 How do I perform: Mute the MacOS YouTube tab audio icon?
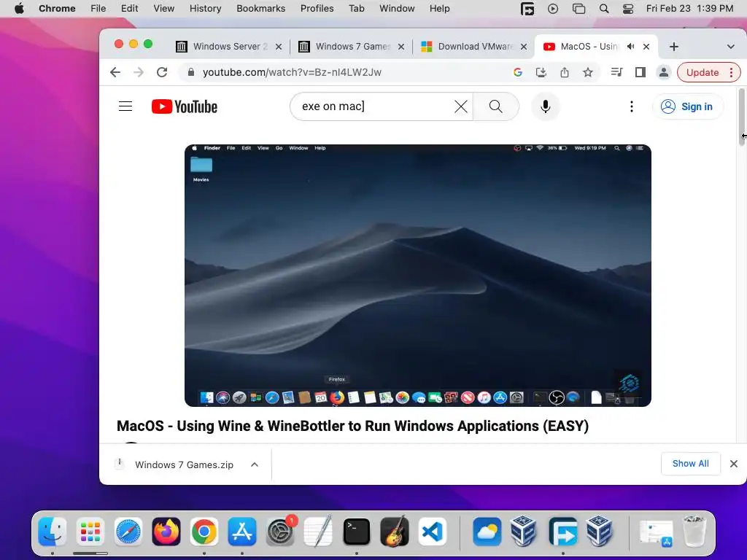point(631,47)
